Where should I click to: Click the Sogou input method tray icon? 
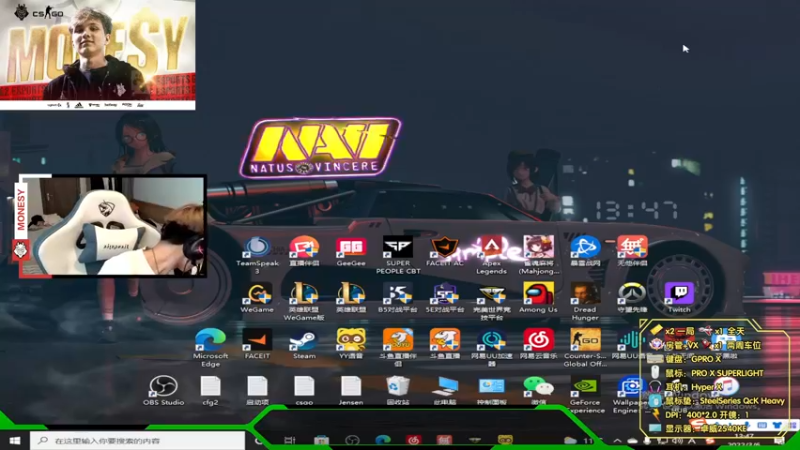710,441
